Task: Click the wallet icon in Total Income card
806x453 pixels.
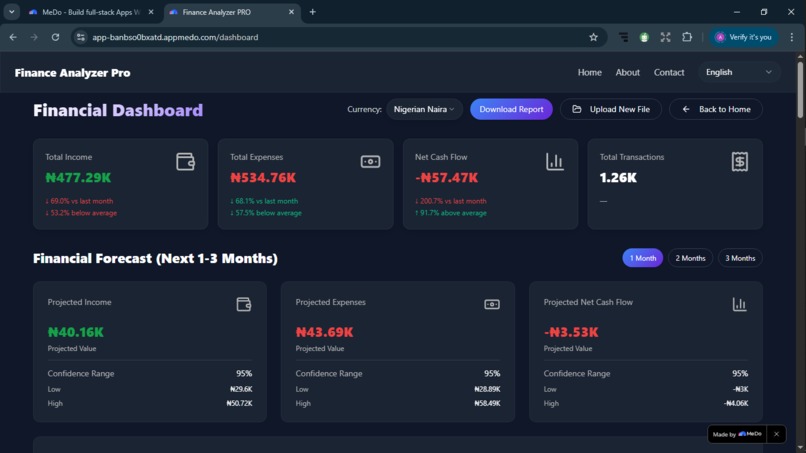Action: coord(185,161)
